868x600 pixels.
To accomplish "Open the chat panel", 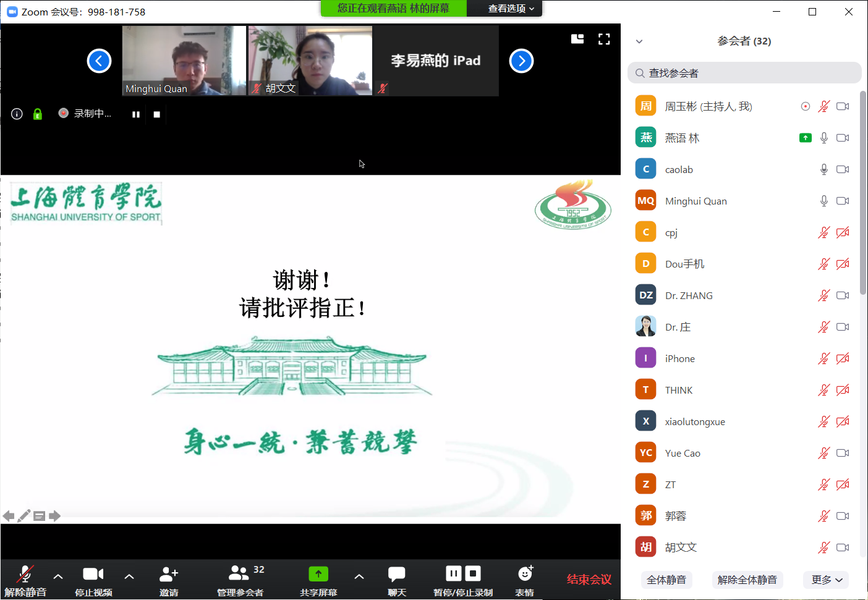I will [396, 574].
